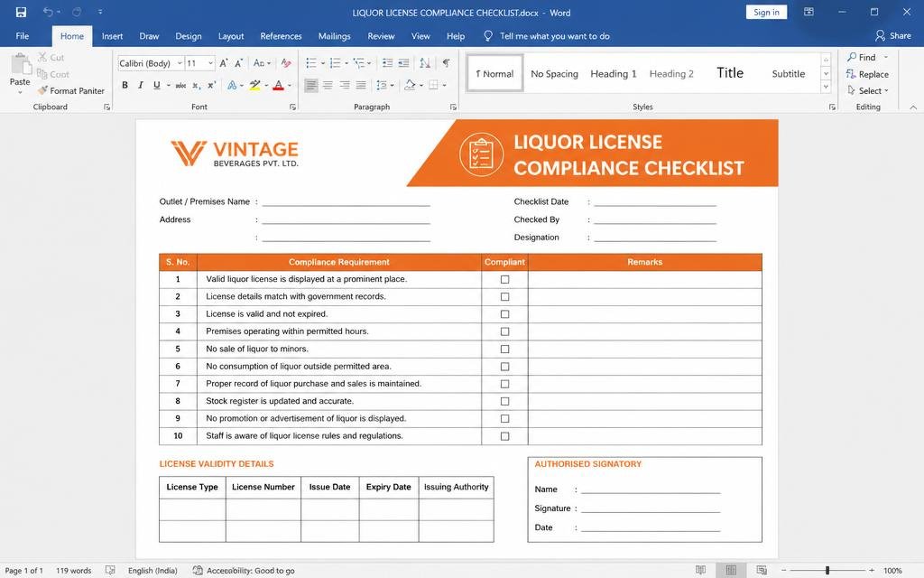924x578 pixels.
Task: Check the stock register compliant box
Action: click(x=505, y=401)
